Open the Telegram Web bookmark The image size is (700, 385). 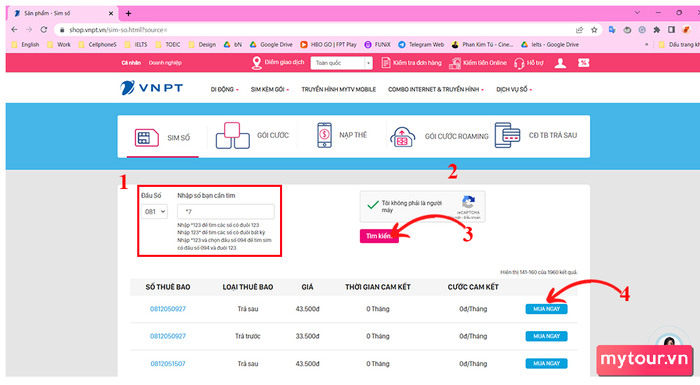click(x=421, y=45)
